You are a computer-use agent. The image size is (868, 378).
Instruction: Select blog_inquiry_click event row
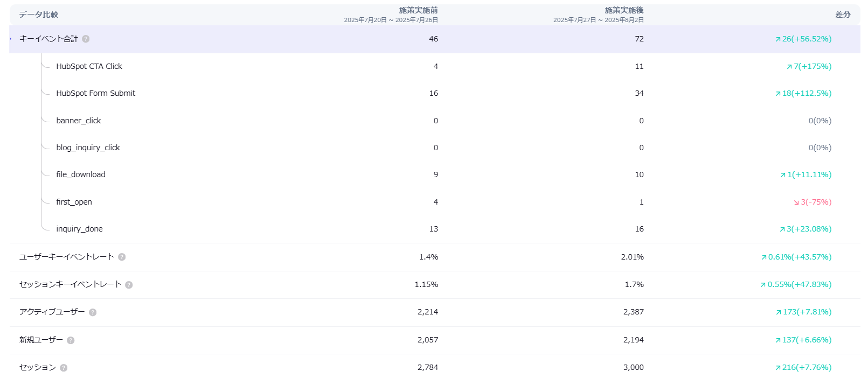pyautogui.click(x=88, y=148)
